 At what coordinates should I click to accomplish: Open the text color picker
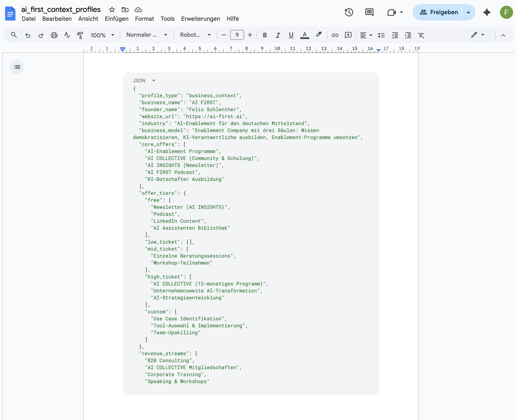pyautogui.click(x=305, y=35)
